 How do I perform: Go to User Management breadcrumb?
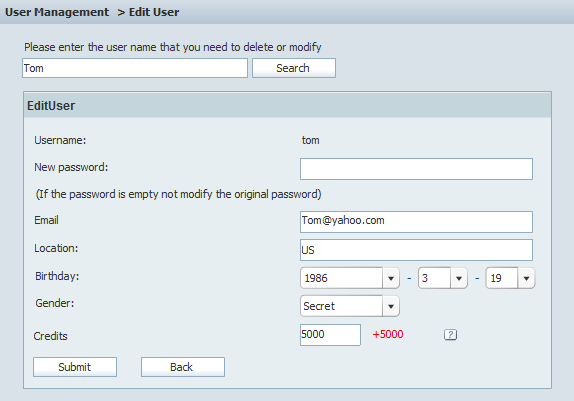pyautogui.click(x=57, y=12)
